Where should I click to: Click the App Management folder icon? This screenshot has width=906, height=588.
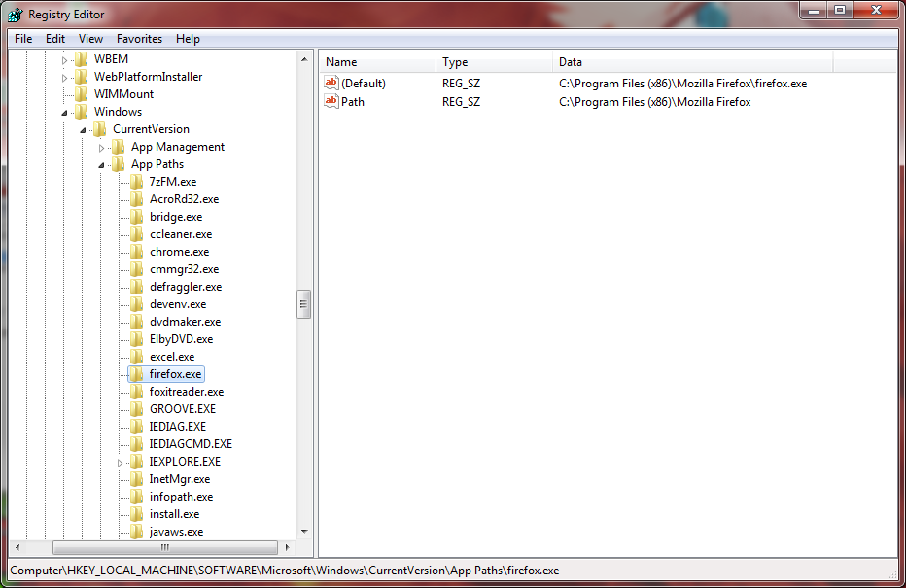pyautogui.click(x=119, y=147)
